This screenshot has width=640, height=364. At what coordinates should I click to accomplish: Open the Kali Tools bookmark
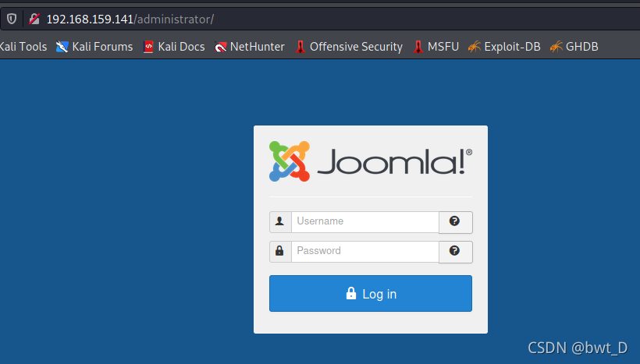click(23, 47)
